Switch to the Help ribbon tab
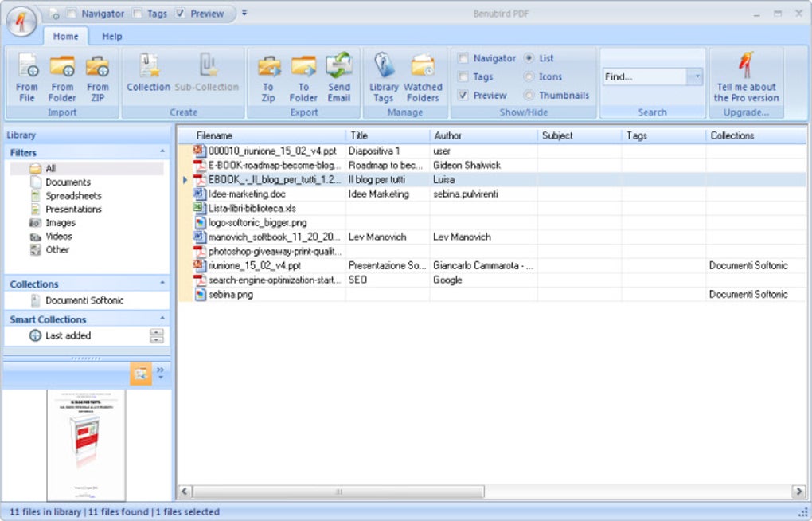This screenshot has width=812, height=521. 112,37
